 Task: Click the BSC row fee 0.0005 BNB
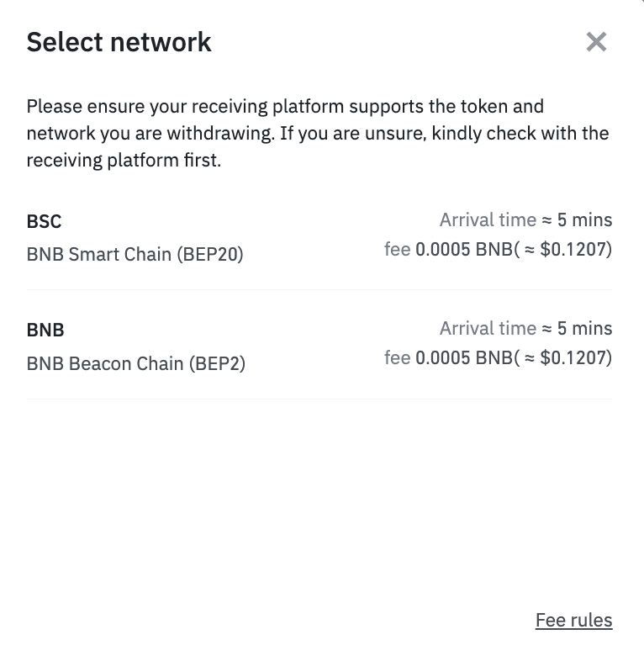tap(464, 249)
